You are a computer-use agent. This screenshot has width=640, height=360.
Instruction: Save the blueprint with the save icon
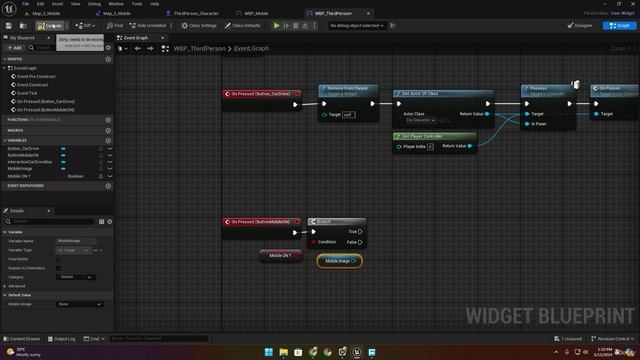click(9, 26)
